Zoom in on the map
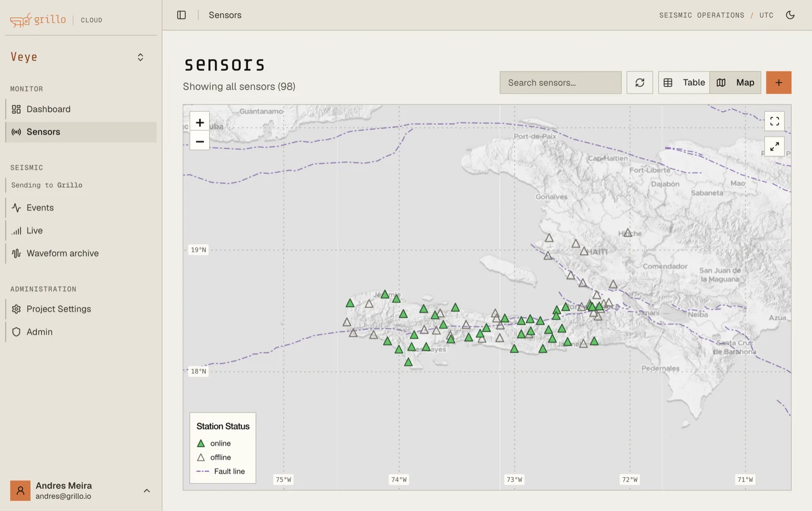 [x=200, y=122]
